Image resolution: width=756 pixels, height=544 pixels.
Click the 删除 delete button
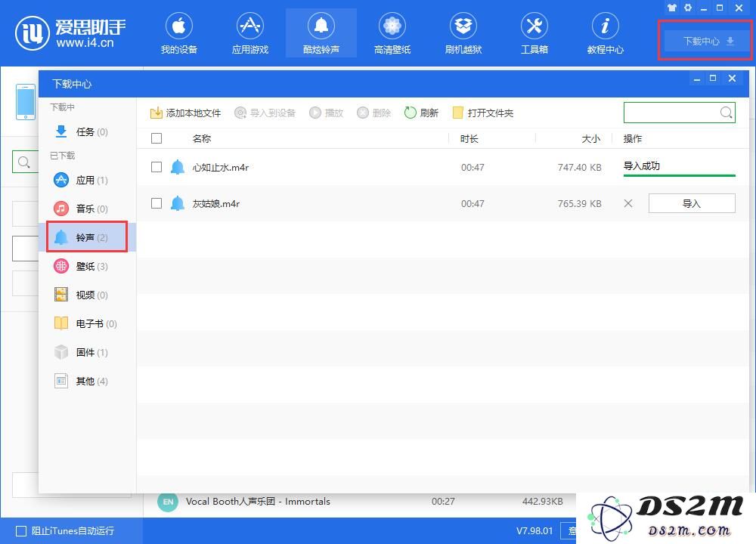point(374,113)
